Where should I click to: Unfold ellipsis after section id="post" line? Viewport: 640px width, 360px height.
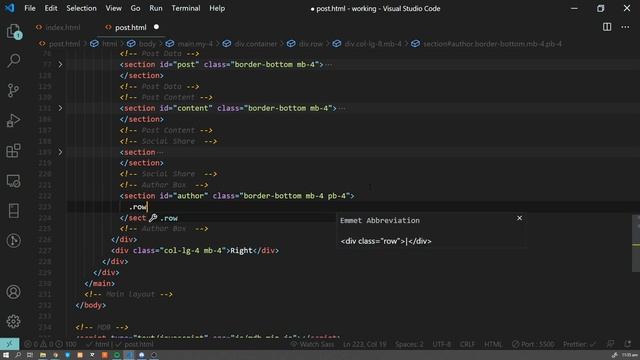329,64
